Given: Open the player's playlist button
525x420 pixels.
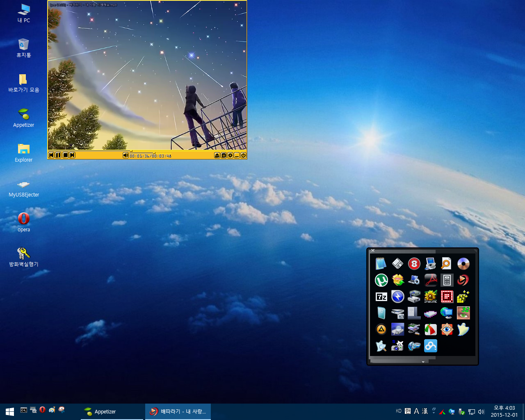Looking at the screenshot, I should (x=224, y=155).
